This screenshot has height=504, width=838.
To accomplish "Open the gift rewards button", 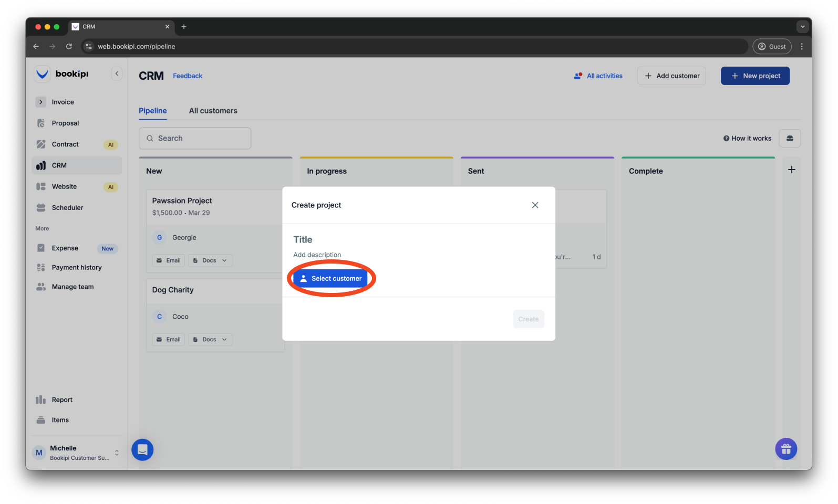I will pos(786,449).
